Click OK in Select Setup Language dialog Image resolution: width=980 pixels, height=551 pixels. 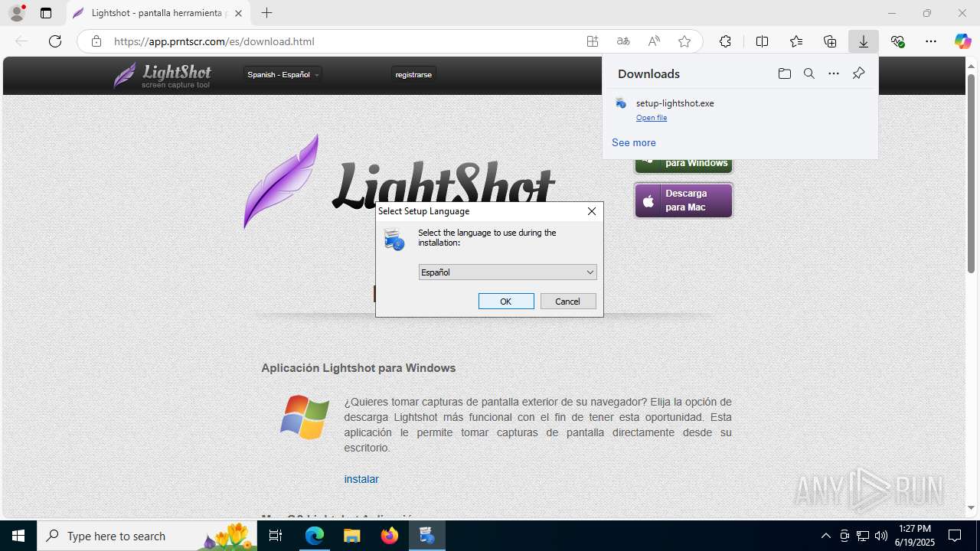506,302
